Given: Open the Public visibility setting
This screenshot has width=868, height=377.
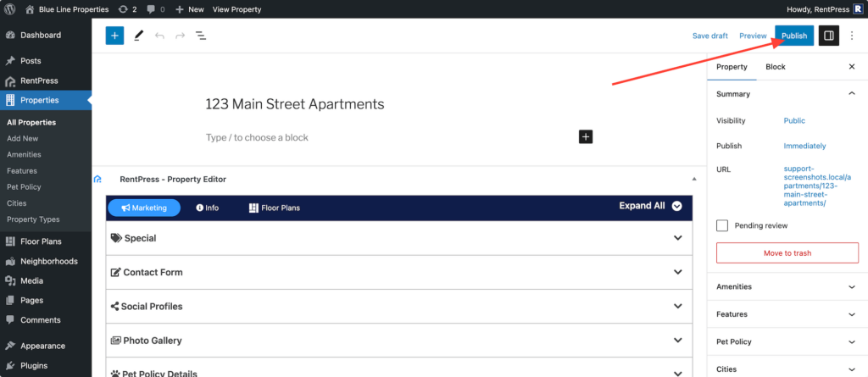Looking at the screenshot, I should 794,120.
